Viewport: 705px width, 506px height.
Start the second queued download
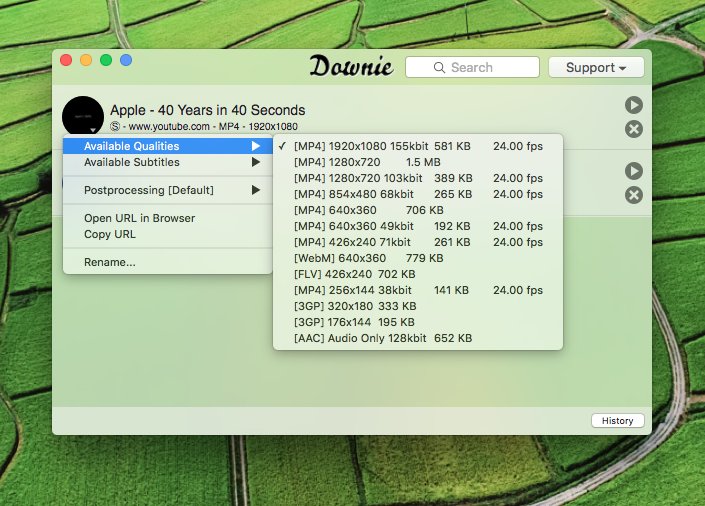coord(634,171)
